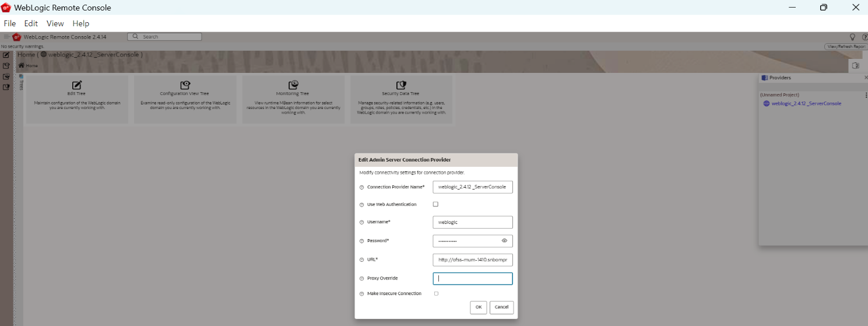Enable the Use Web Authentication checkbox

click(435, 204)
